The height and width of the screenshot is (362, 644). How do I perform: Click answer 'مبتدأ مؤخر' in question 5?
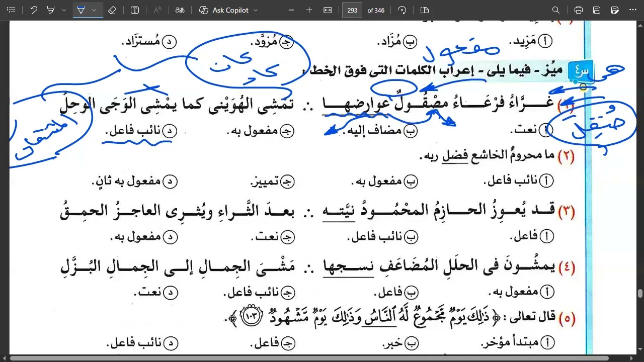517,343
